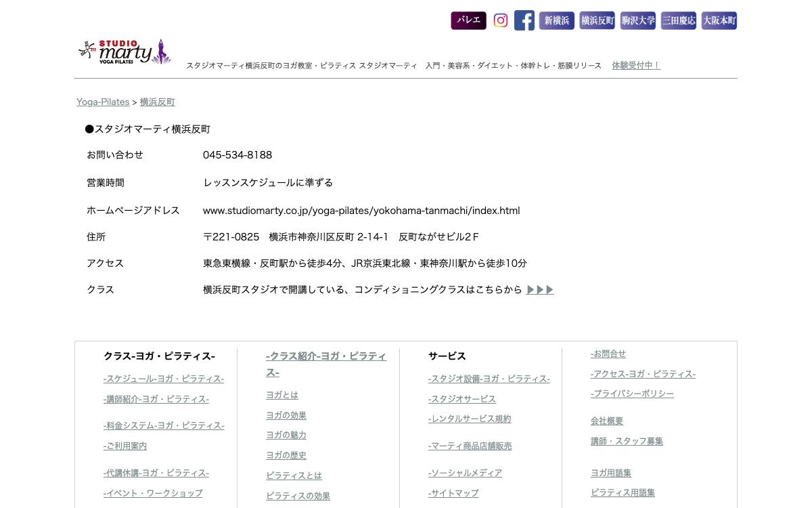Open -スタジオ設備-ヨガ・ピラティス- link
The height and width of the screenshot is (508, 812).
point(489,379)
